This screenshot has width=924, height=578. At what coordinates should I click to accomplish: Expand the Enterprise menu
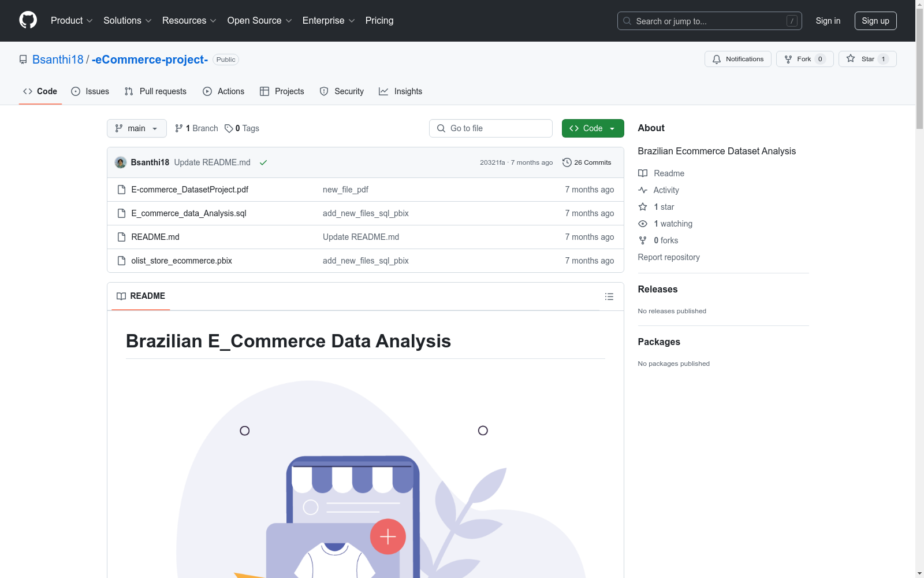(x=329, y=20)
